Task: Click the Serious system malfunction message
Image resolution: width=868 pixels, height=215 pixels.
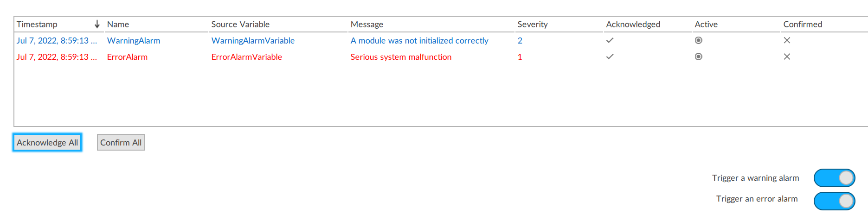Action: coord(401,57)
